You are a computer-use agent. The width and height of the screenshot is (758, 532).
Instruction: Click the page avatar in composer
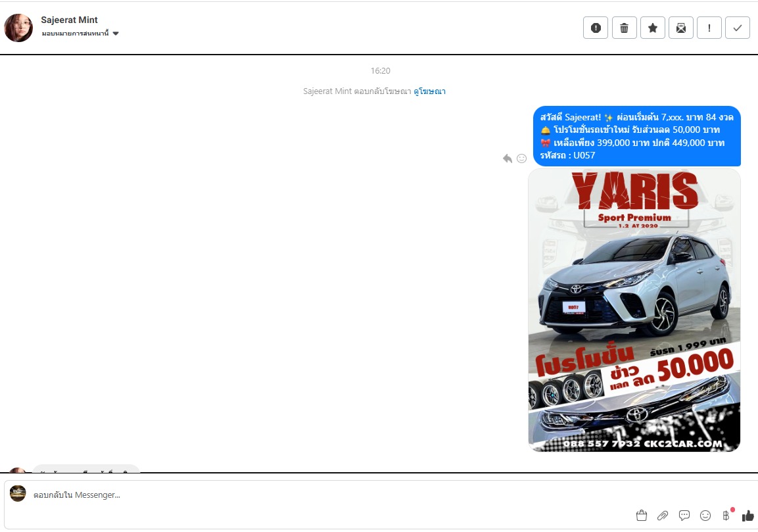18,493
